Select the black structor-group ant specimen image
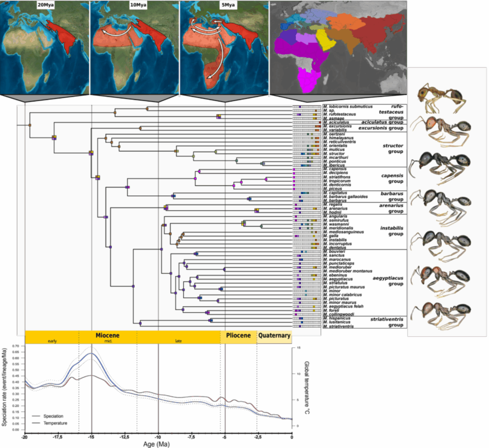 (443, 165)
